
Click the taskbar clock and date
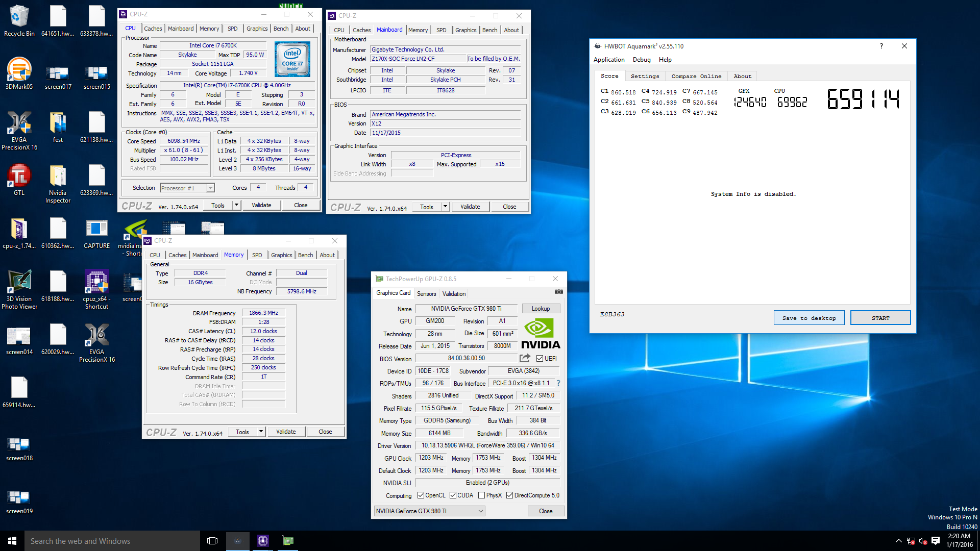click(x=959, y=541)
